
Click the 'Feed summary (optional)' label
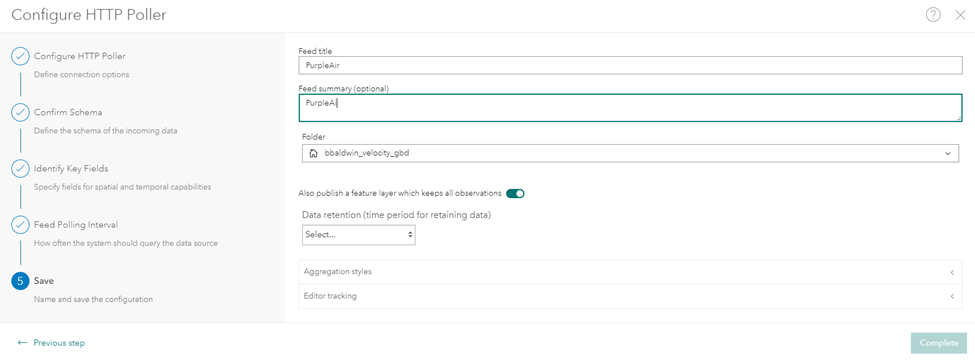coord(344,89)
